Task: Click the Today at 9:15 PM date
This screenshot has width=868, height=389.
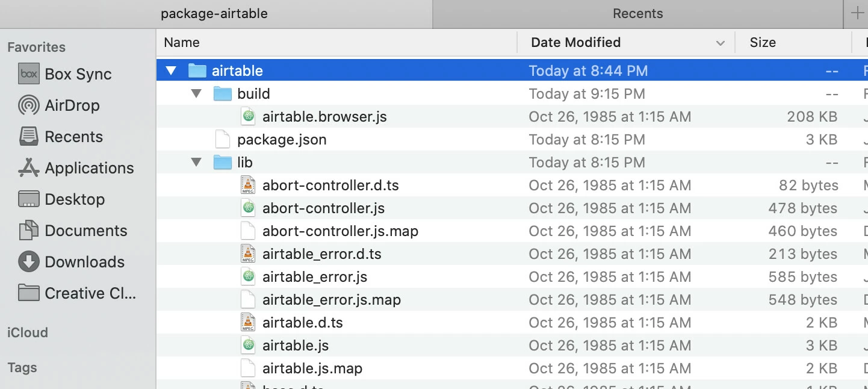Action: 587,94
